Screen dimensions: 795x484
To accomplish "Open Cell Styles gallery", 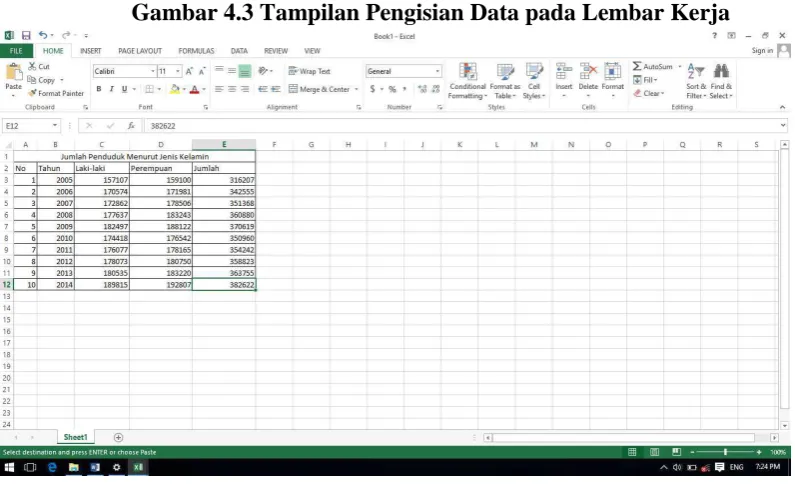I will [534, 81].
